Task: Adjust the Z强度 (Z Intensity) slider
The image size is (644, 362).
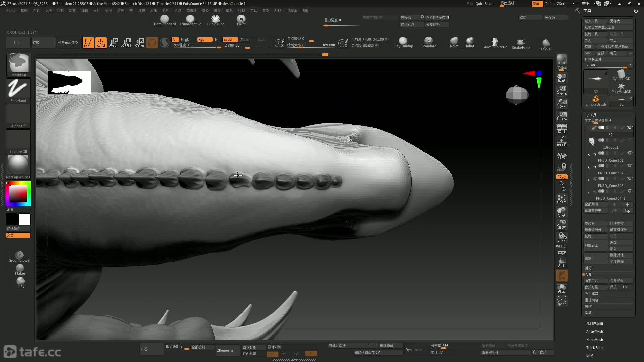Action: click(247, 45)
